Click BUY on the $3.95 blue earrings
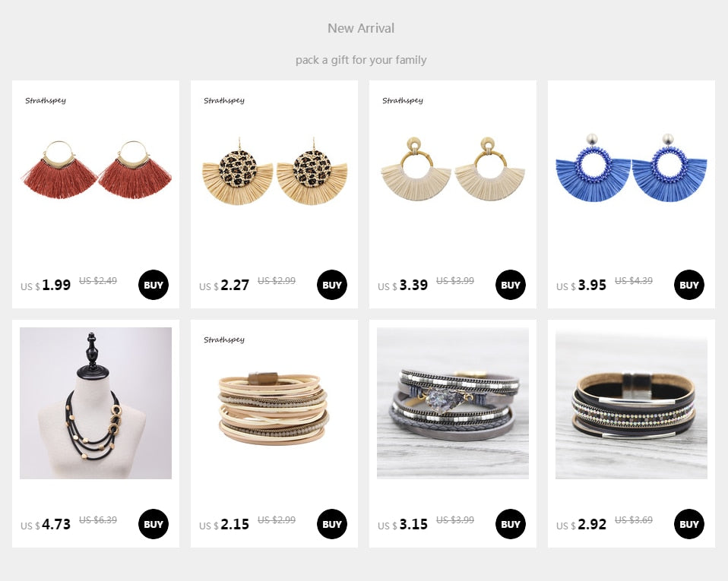This screenshot has height=581, width=728. pos(689,285)
